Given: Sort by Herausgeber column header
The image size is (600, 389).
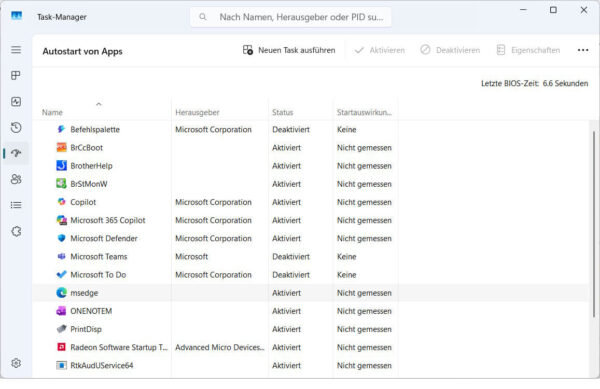Looking at the screenshot, I should [197, 112].
